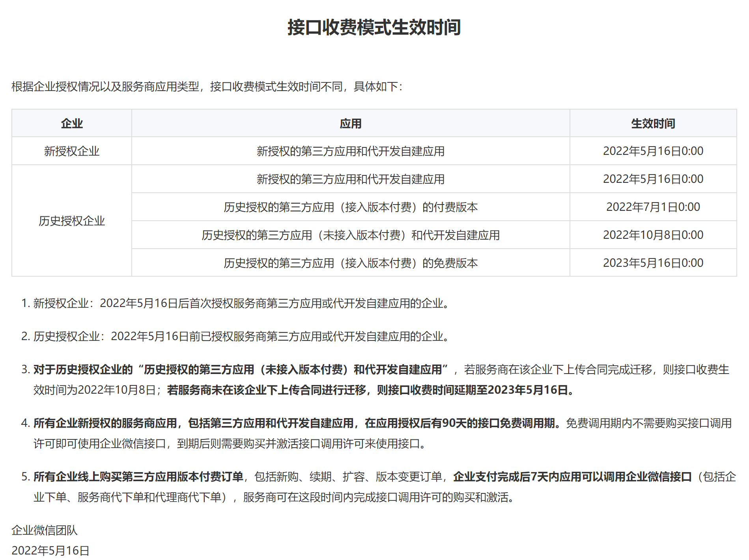The width and height of the screenshot is (749, 560).
Task: Click 新授权的第三方应用 cell in the 历史授权企业 group
Action: point(351,179)
